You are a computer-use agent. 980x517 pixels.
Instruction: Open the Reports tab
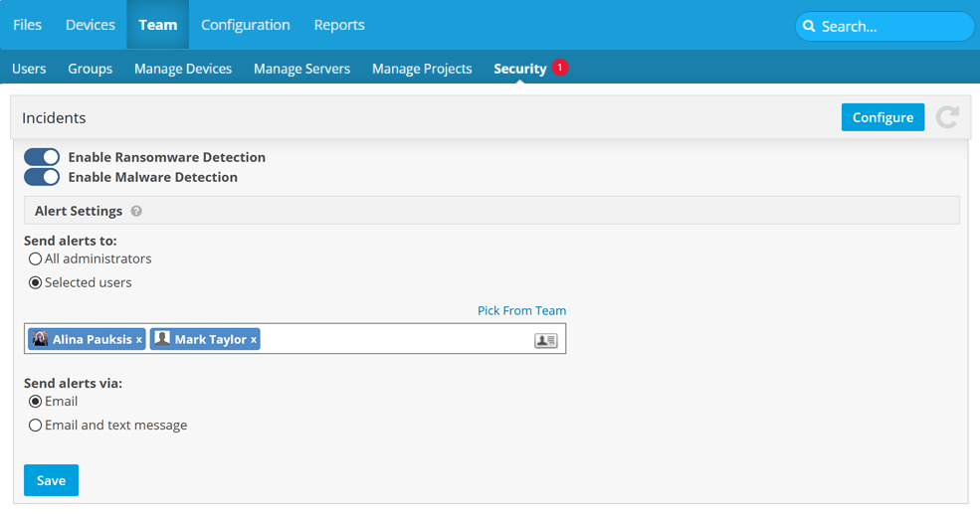click(x=339, y=25)
